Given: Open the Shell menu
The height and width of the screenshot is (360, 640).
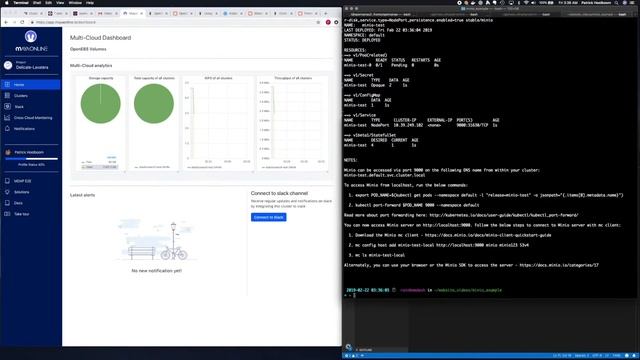Looking at the screenshot, I should pos(37,3).
